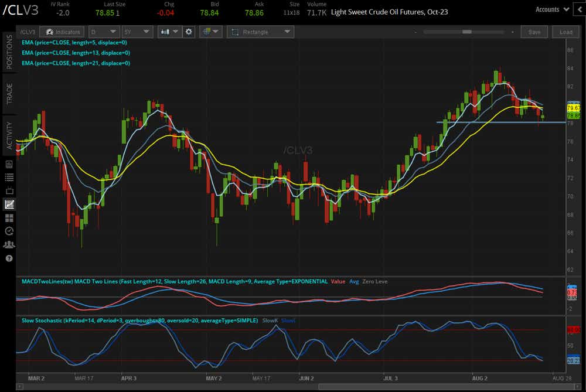Click the AUG 2 date axis label

(479, 378)
